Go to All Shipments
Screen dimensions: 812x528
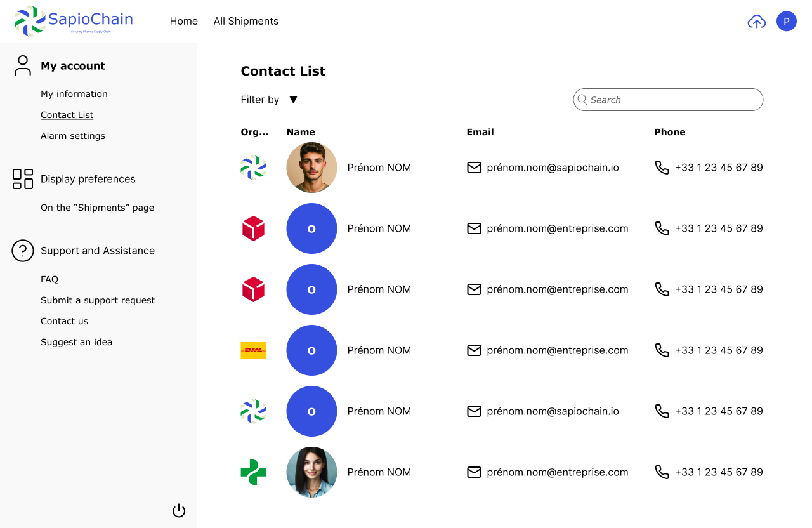(246, 21)
